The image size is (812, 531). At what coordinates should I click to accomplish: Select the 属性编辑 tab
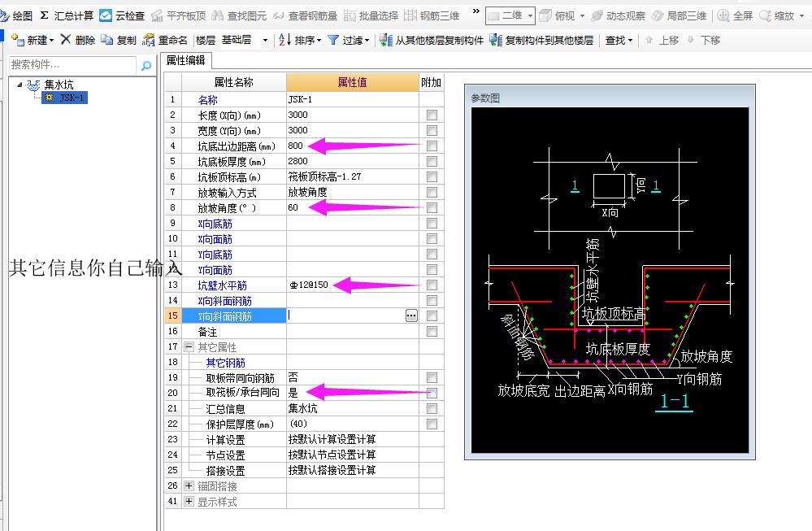coord(185,61)
